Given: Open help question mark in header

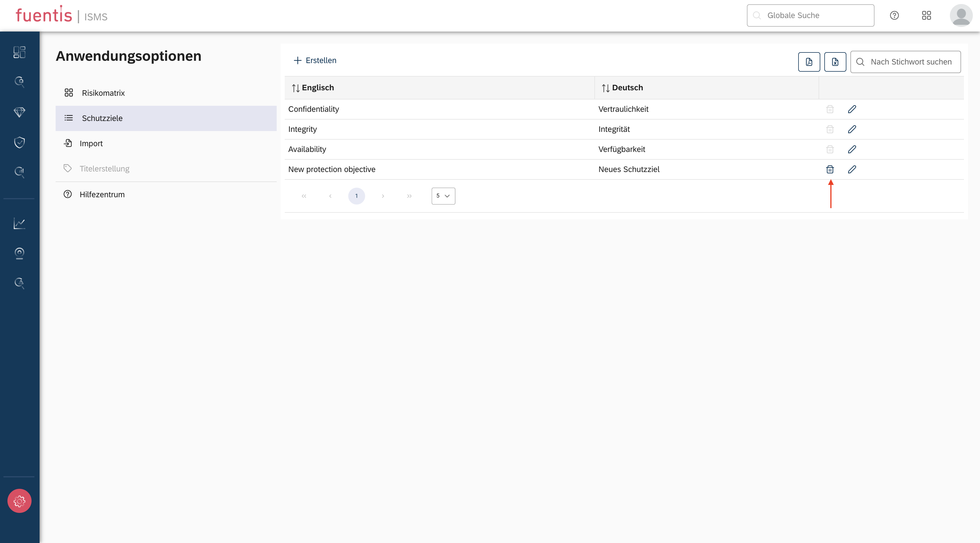Looking at the screenshot, I should coord(894,15).
